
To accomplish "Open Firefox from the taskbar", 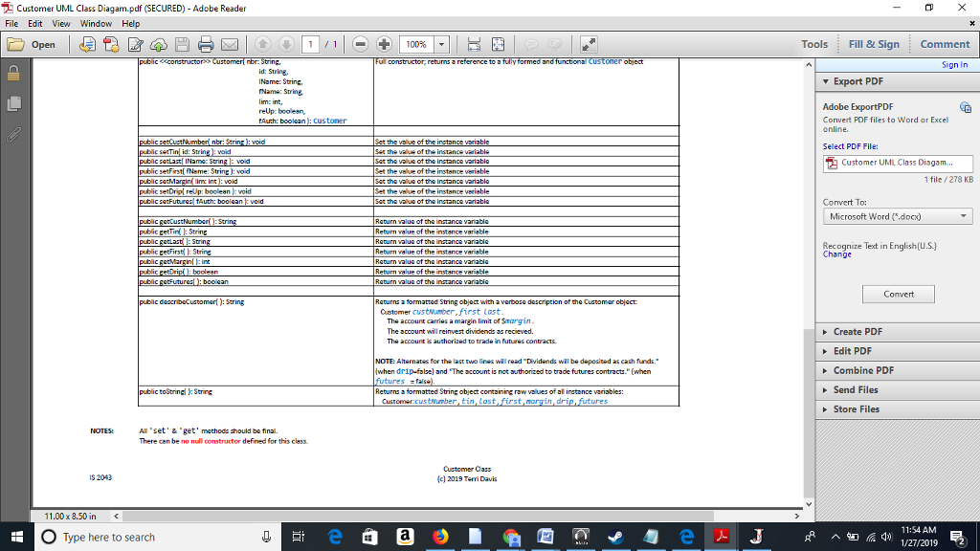I will 440,537.
